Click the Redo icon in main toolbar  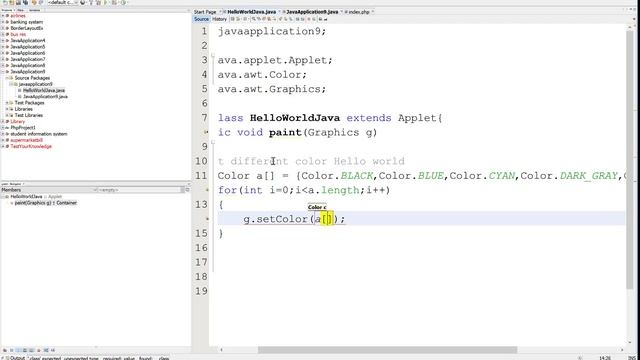point(41,2)
